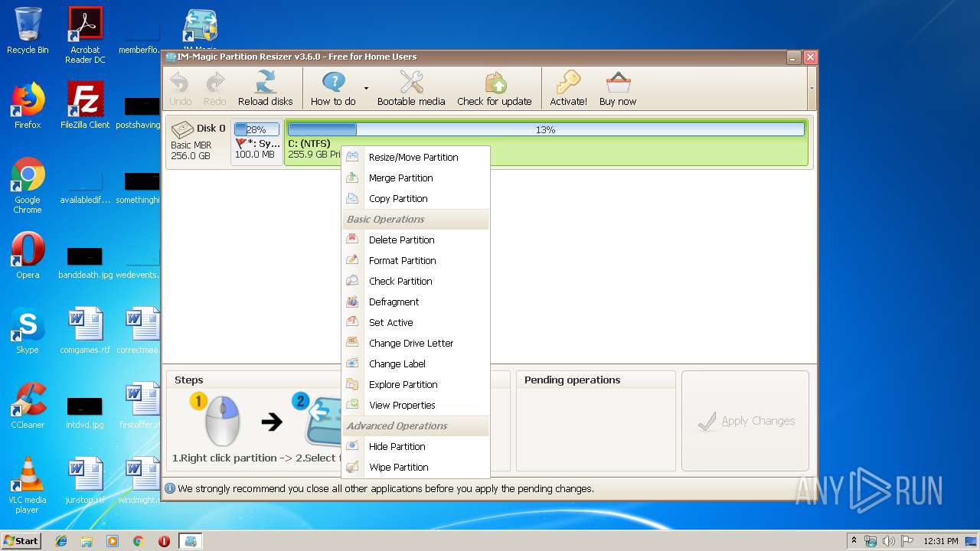Click the 28% usage bar of system partition
The height and width of the screenshot is (551, 980).
click(x=256, y=129)
